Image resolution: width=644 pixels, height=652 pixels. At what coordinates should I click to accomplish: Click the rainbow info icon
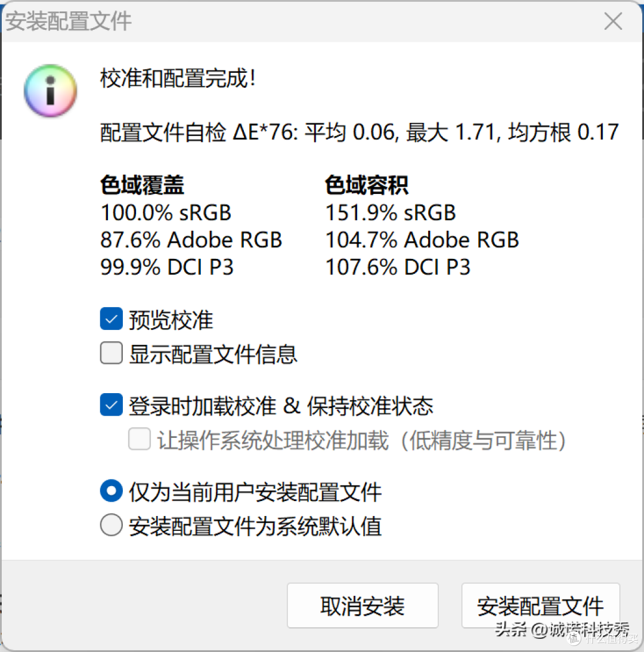50,91
